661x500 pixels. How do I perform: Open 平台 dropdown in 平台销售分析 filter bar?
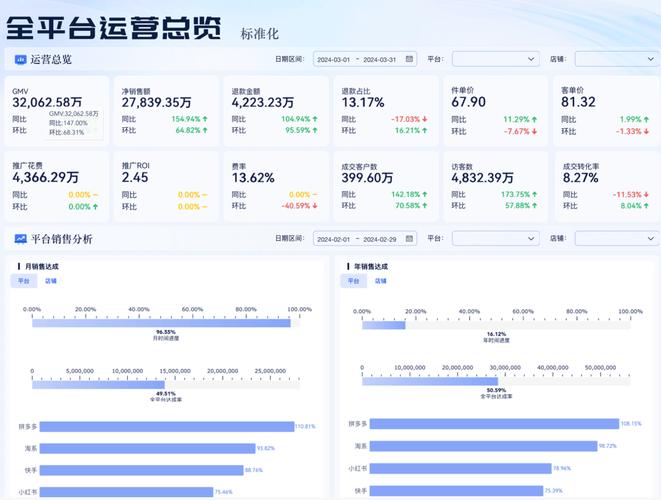pos(496,239)
